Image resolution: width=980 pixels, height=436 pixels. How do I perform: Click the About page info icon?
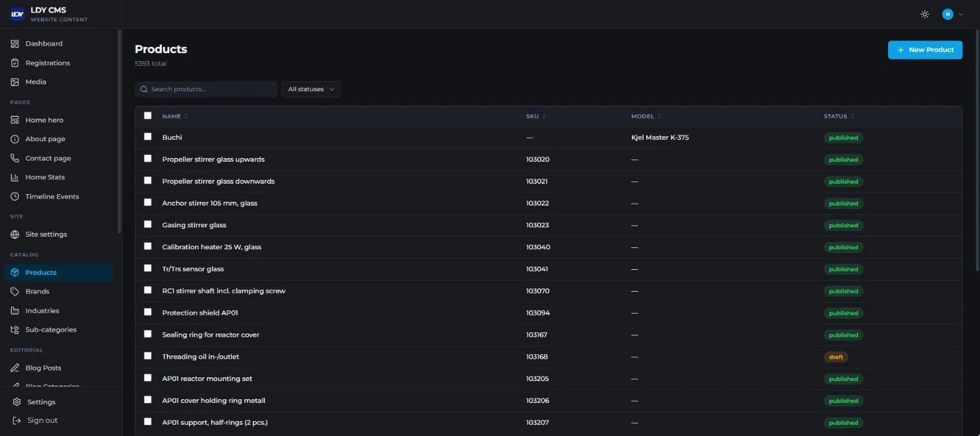(15, 139)
